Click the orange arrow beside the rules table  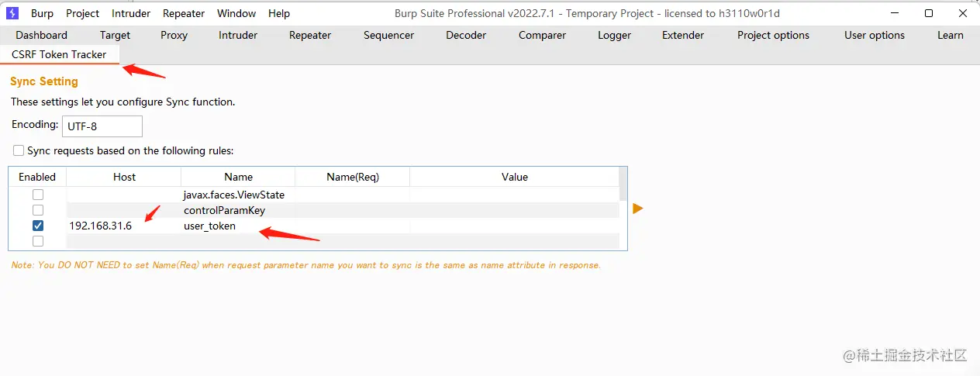[638, 209]
